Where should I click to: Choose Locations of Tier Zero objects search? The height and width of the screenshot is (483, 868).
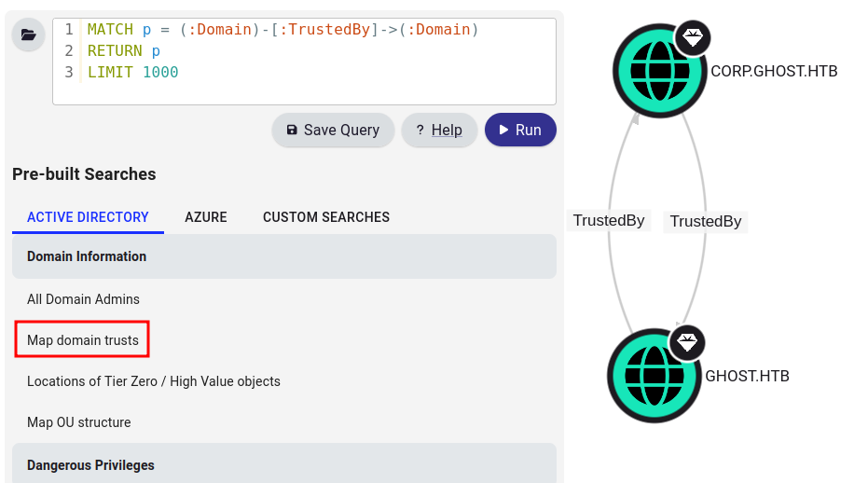pyautogui.click(x=154, y=381)
